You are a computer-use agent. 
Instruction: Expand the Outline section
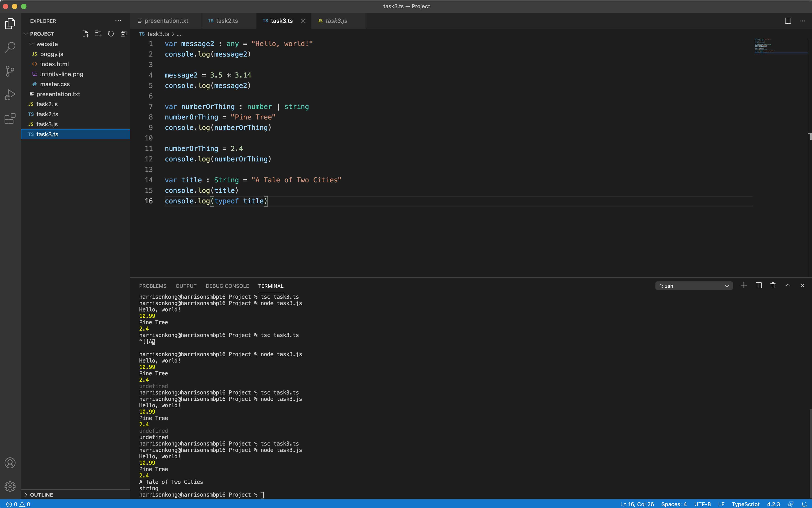click(41, 495)
